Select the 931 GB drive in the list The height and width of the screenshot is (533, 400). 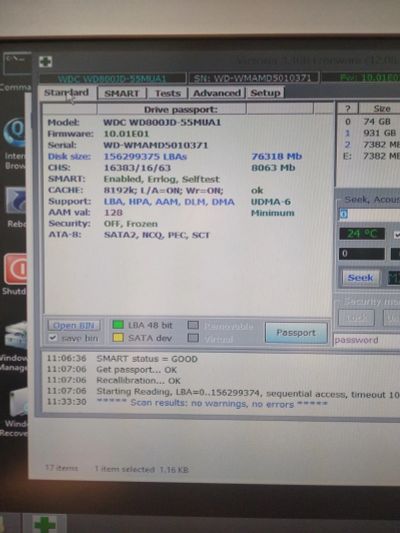point(370,133)
